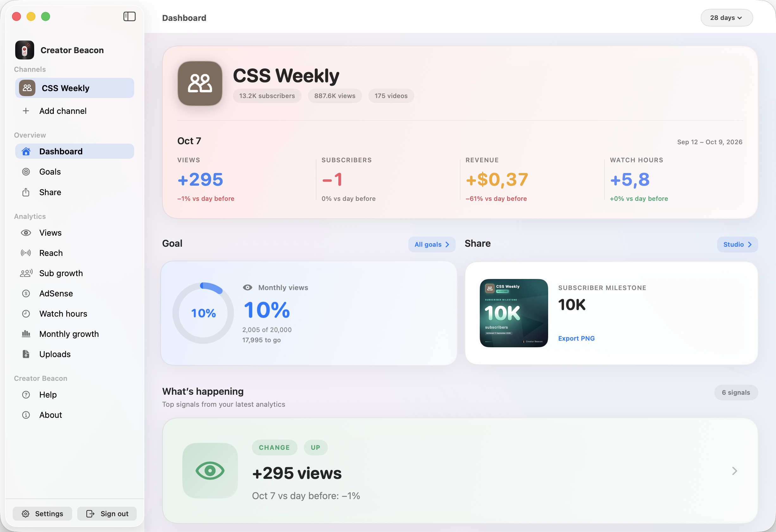Viewport: 776px width, 532px height.
Task: Click the green eye icon in signal card
Action: point(210,471)
